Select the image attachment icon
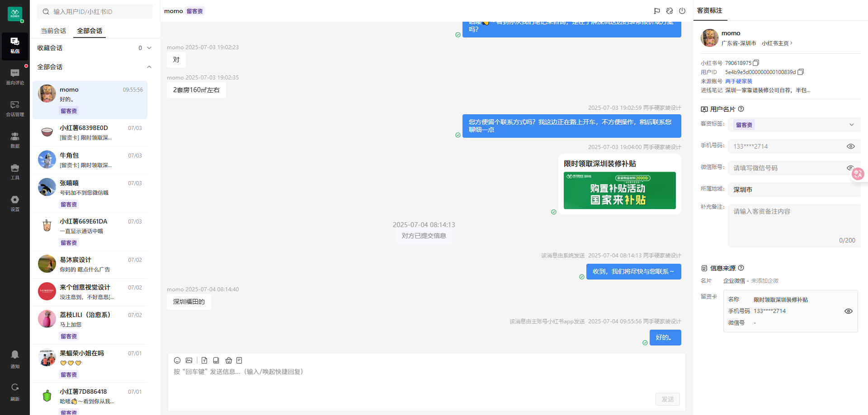 click(x=189, y=360)
